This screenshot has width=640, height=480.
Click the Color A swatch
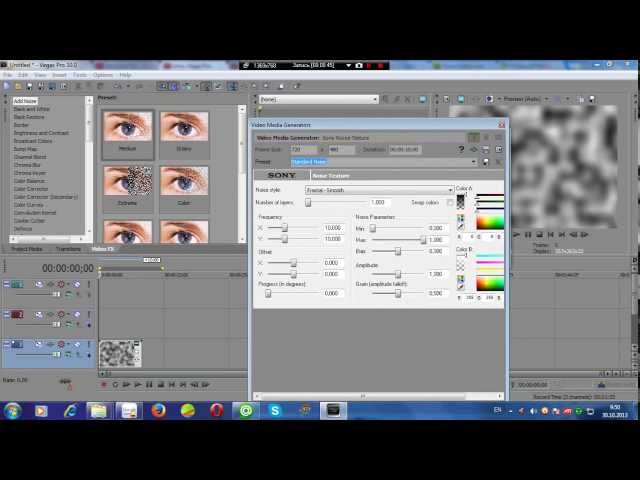[460, 202]
